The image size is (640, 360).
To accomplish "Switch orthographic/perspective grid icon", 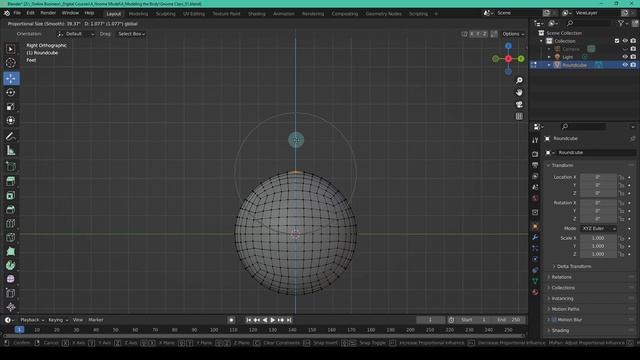I will pos(519,116).
